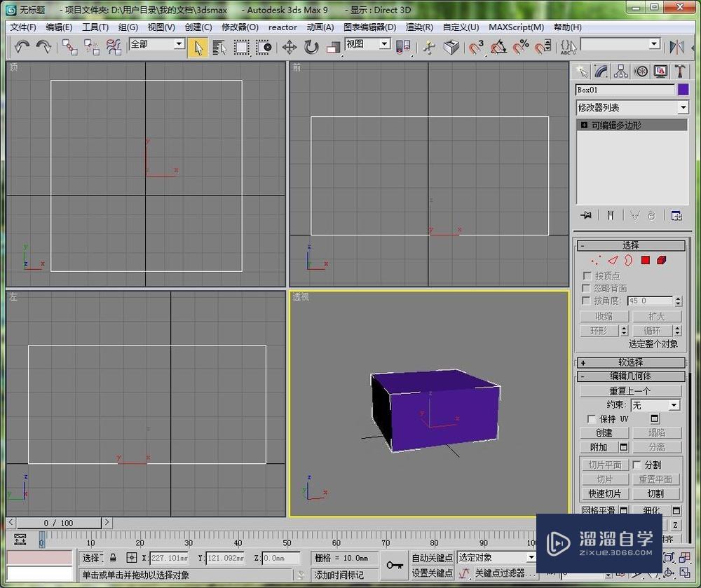Open the 渲染(R) menu
The width and height of the screenshot is (701, 588).
tap(419, 27)
